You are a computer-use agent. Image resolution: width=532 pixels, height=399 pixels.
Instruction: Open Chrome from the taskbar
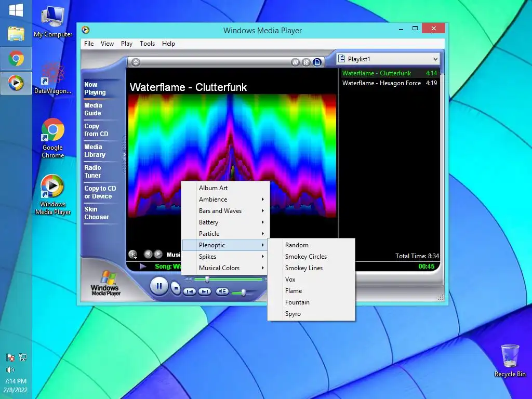click(x=16, y=58)
